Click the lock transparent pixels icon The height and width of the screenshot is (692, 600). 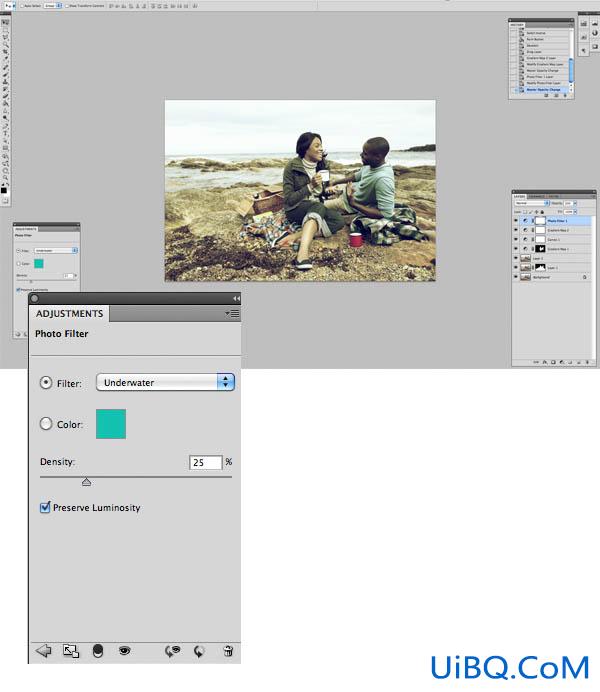pyautogui.click(x=525, y=212)
